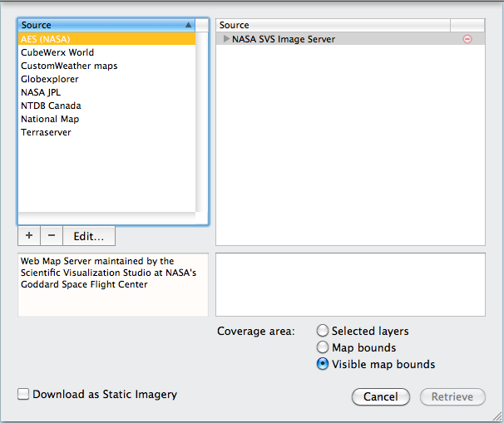Viewport: 504px width, 423px height.
Task: Choose NASA JPL in source list
Action: pyautogui.click(x=41, y=92)
